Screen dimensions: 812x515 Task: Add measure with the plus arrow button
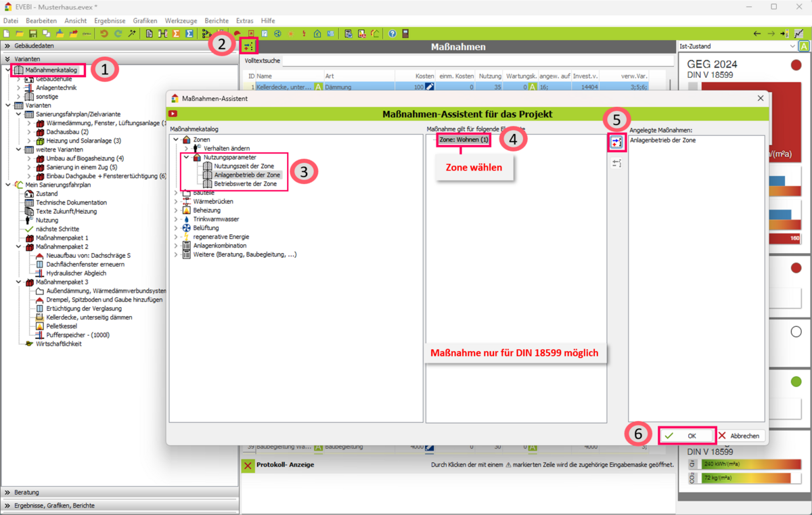point(616,143)
